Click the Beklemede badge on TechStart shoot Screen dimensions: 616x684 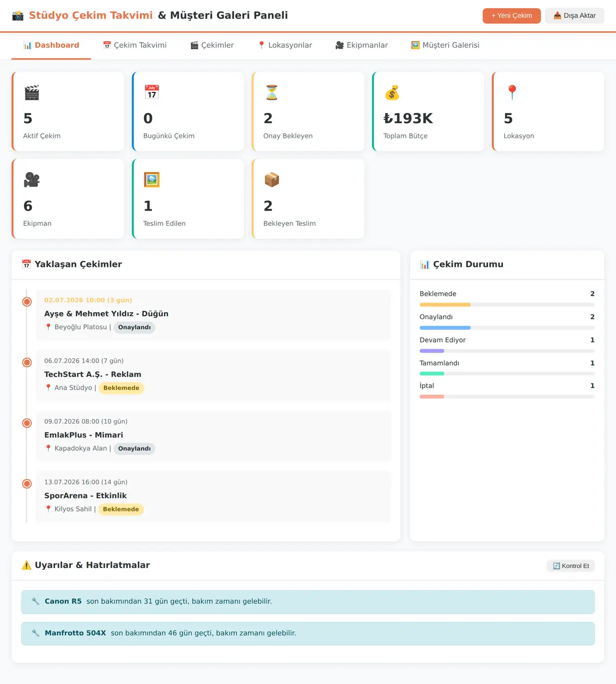[x=121, y=388]
